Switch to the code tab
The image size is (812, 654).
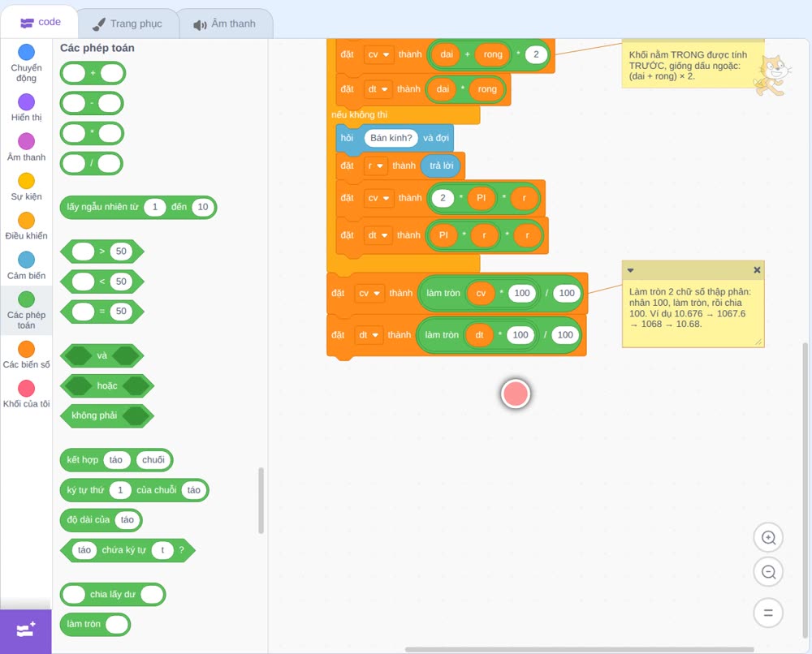point(40,22)
